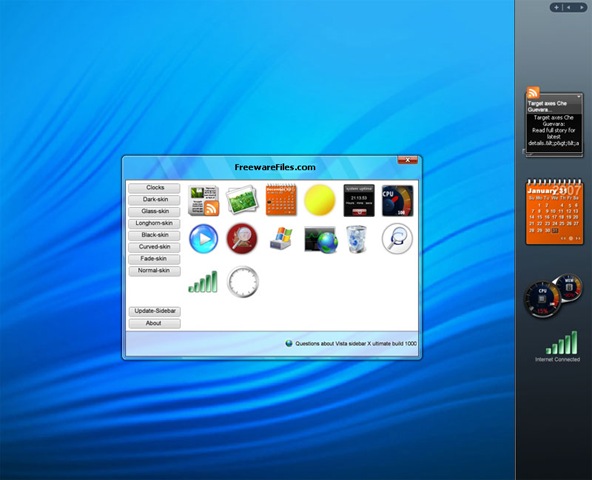Switch to Fade-skin
The width and height of the screenshot is (592, 480).
coord(154,259)
